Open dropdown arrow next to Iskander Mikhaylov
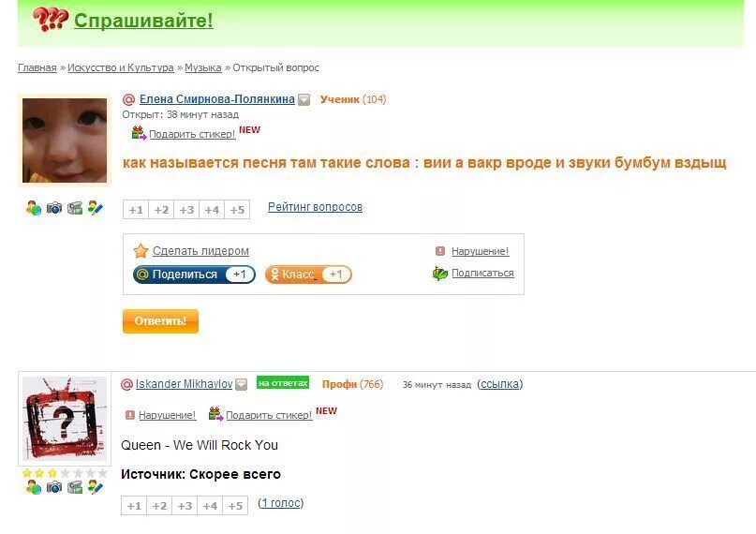The height and width of the screenshot is (534, 756). click(241, 384)
